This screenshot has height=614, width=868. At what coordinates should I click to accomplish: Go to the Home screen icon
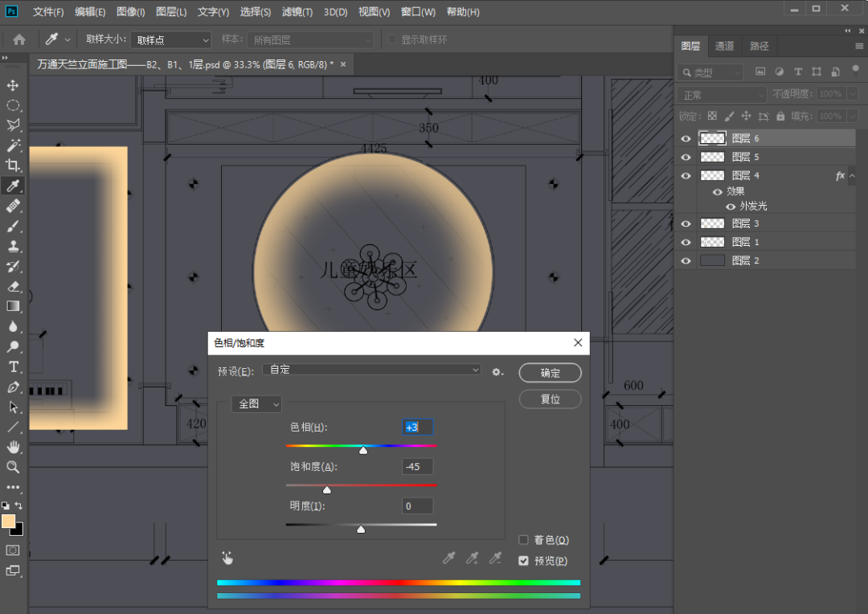(18, 39)
